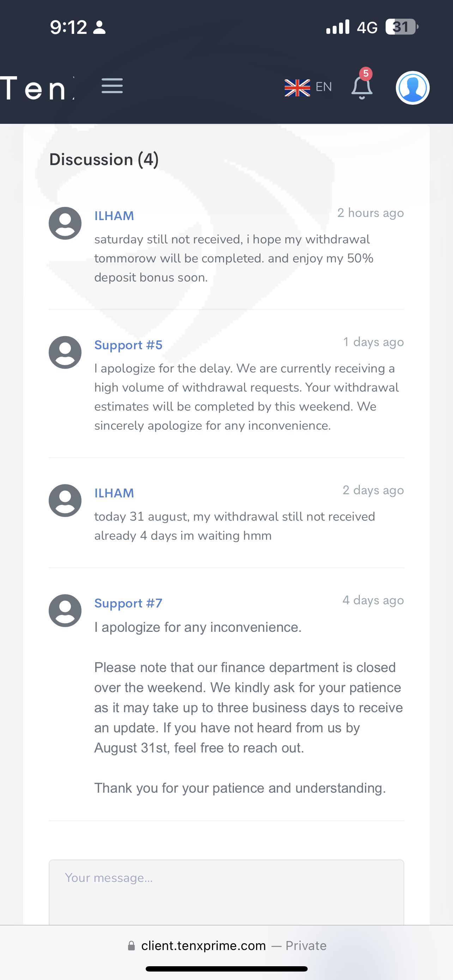Tap avatar next to ILHAM's 31 august comment
453x980 pixels.
coord(65,501)
